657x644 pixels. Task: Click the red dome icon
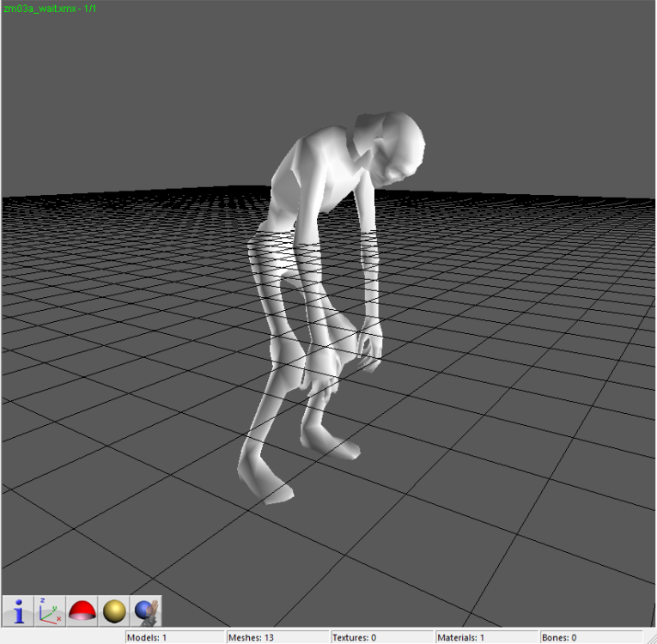(82, 611)
